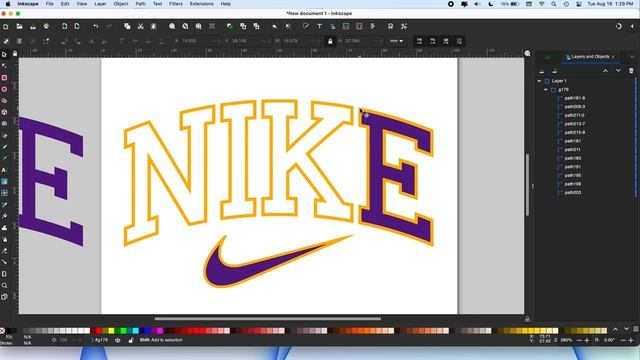The width and height of the screenshot is (640, 360).
Task: Select the Pages tool
Action: [4, 297]
